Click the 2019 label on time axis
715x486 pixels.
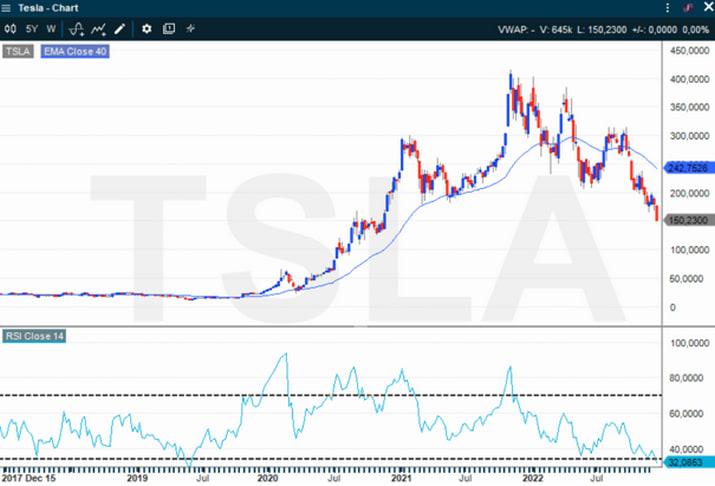click(x=137, y=478)
